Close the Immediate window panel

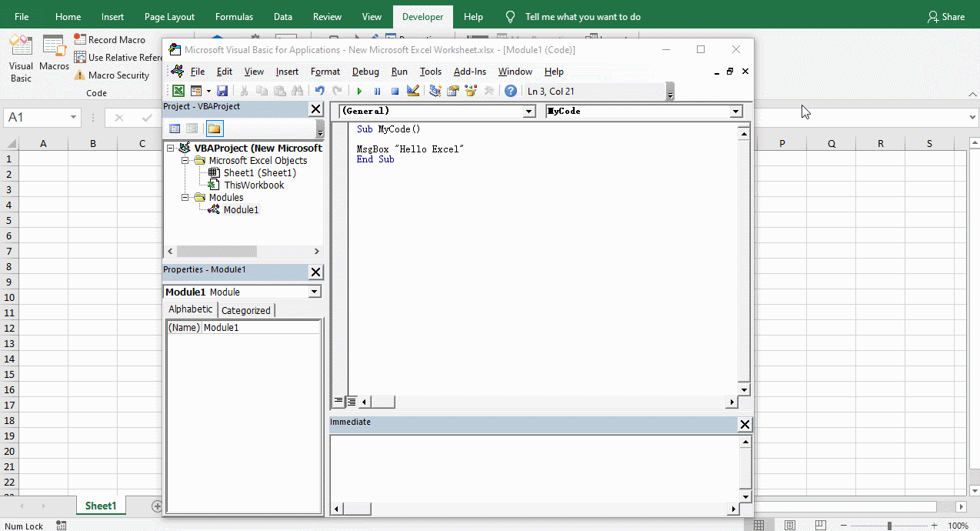tap(745, 424)
